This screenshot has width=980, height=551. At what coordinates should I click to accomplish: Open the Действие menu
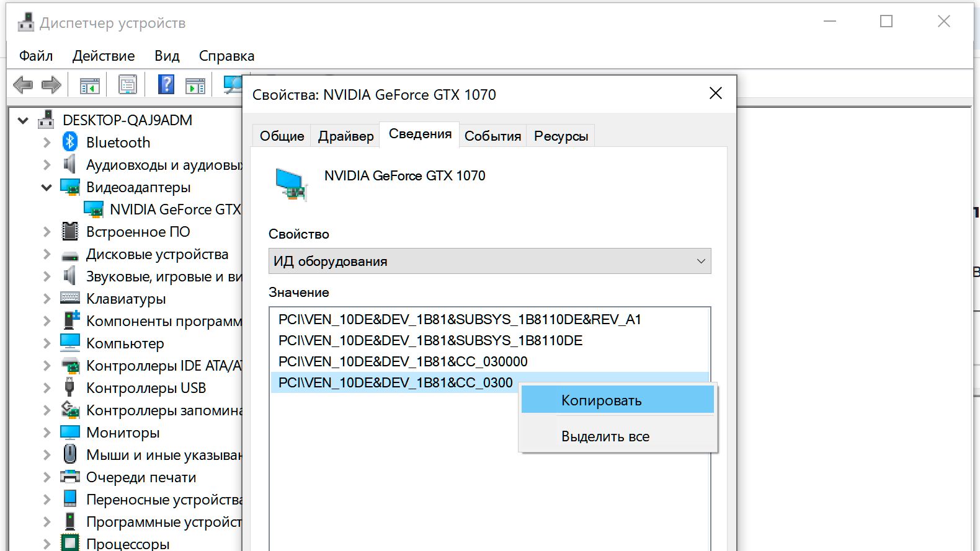[x=104, y=56]
